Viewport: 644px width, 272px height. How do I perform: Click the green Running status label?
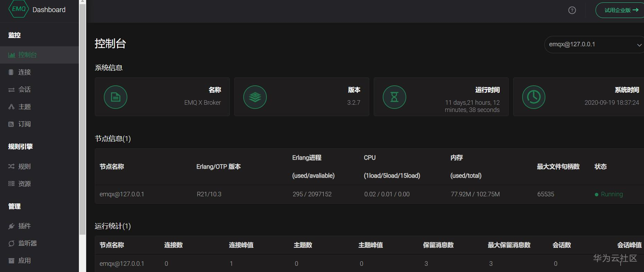pos(611,194)
